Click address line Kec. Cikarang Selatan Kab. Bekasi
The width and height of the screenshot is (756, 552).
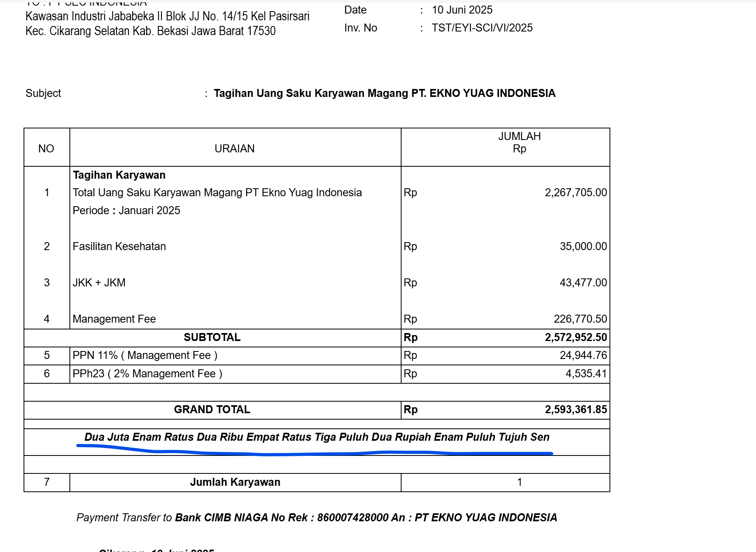click(150, 31)
